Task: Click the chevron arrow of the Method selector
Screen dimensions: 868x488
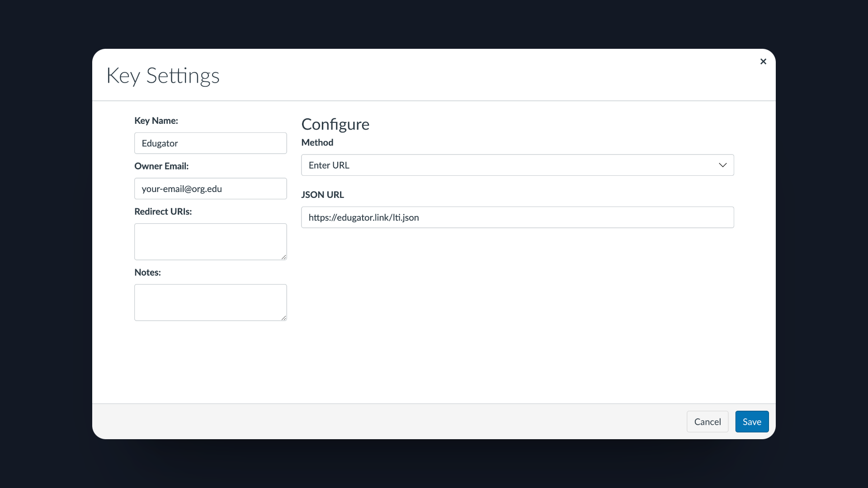Action: [x=722, y=165]
